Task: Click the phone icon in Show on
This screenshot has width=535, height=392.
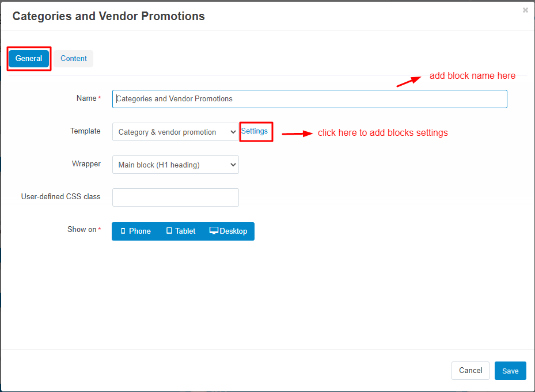Action: [x=123, y=231]
